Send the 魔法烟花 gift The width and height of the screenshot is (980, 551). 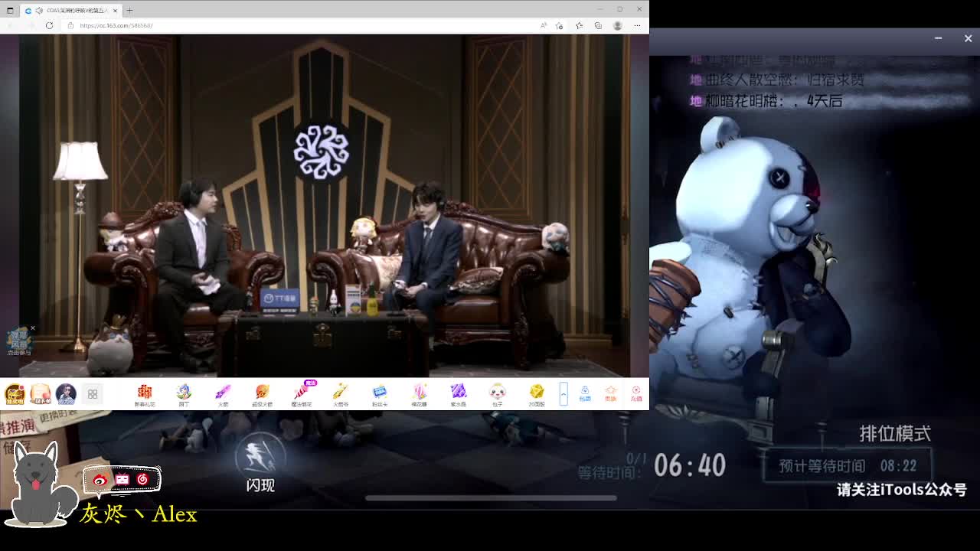(302, 394)
